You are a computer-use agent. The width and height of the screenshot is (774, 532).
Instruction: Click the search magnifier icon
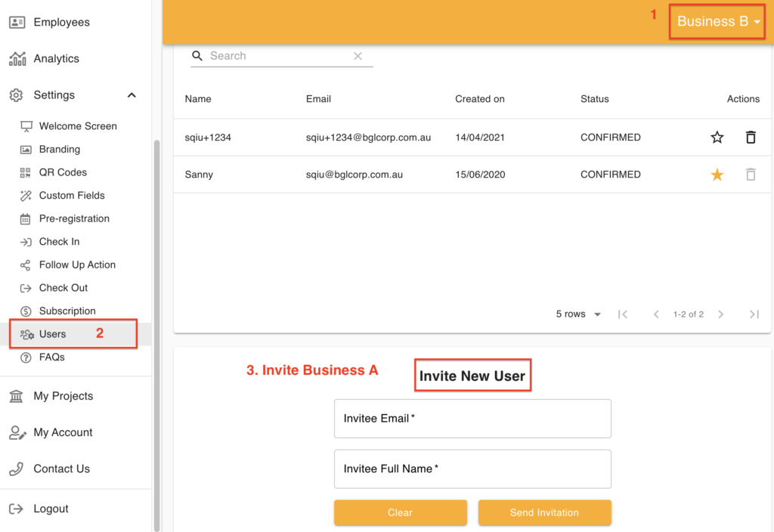tap(197, 56)
